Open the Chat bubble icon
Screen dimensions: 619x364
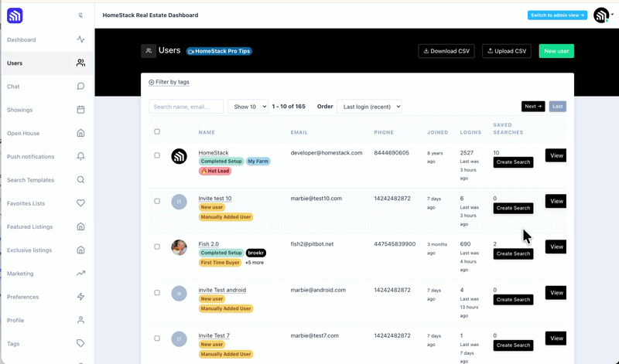[80, 87]
